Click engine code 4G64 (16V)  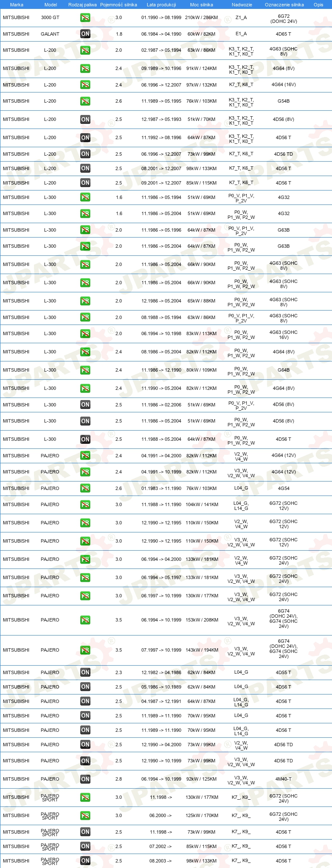click(x=284, y=84)
